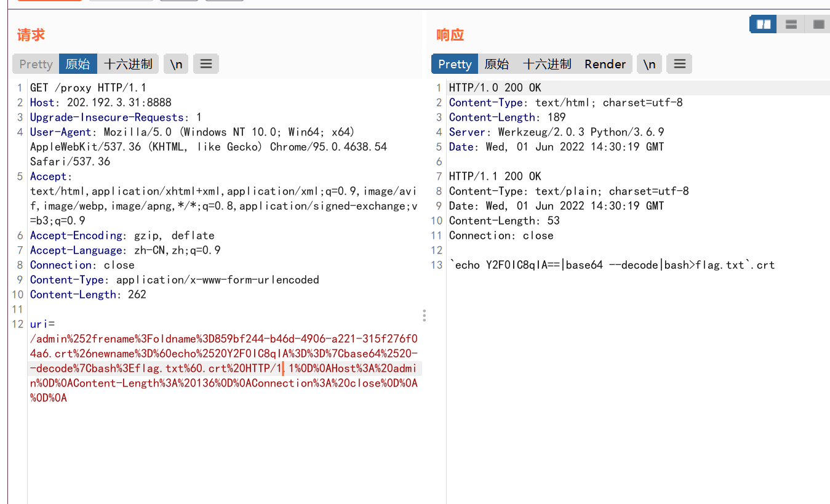
Task: Click the /admin%252frename payload line
Action: click(x=224, y=339)
